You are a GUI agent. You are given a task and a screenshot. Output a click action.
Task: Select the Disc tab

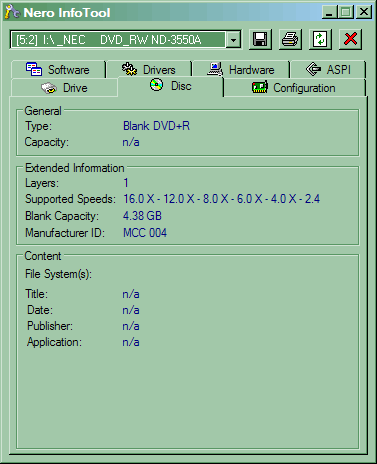(170, 86)
